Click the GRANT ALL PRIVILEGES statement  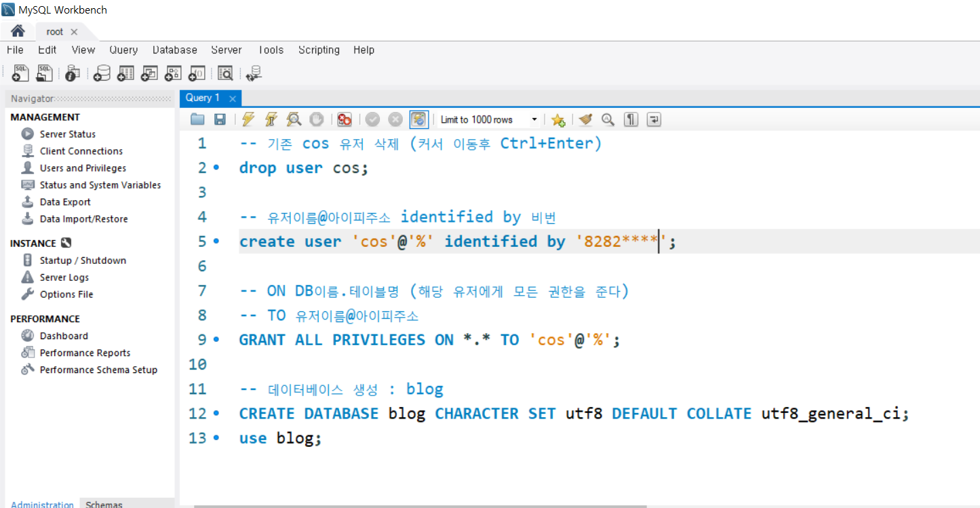(x=429, y=340)
